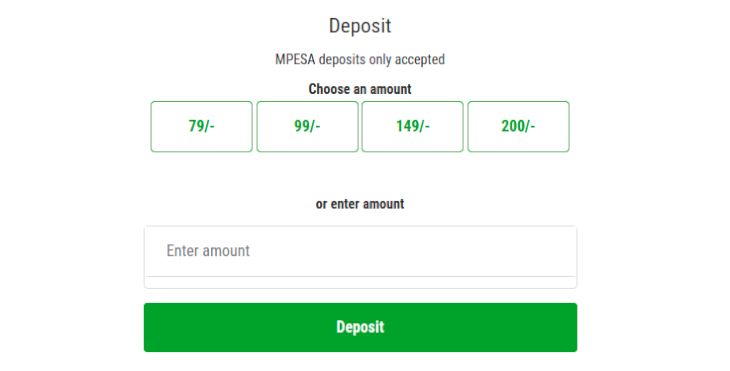Image resolution: width=730 pixels, height=371 pixels.
Task: Tap the highest preset amount 200/-
Action: coord(518,127)
